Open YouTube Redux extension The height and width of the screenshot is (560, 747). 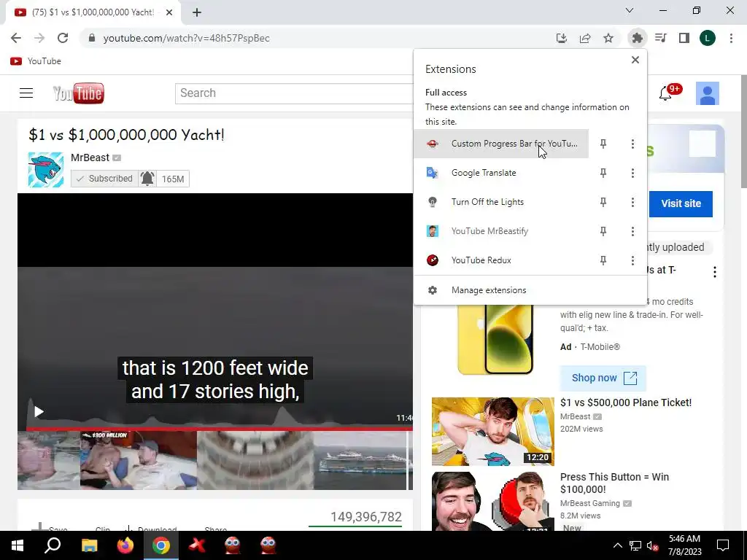coord(501,260)
